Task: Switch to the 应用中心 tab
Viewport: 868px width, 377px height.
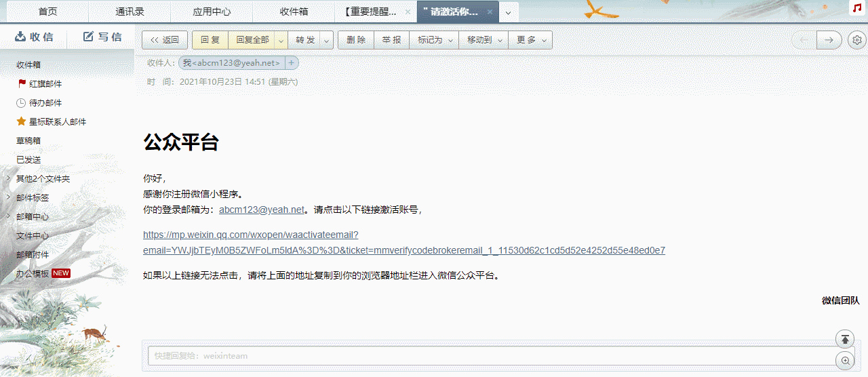Action: (212, 12)
